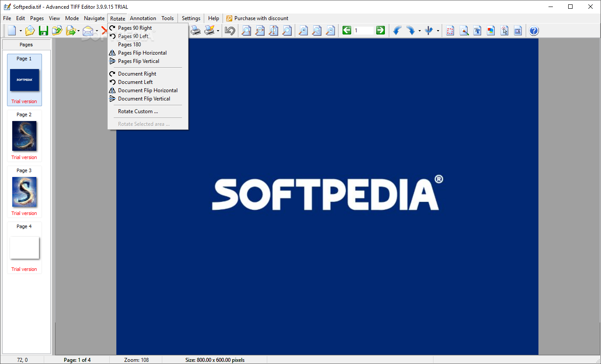Select the text annotation tool icon
Image resolution: width=601 pixels, height=364 pixels.
pyautogui.click(x=477, y=31)
